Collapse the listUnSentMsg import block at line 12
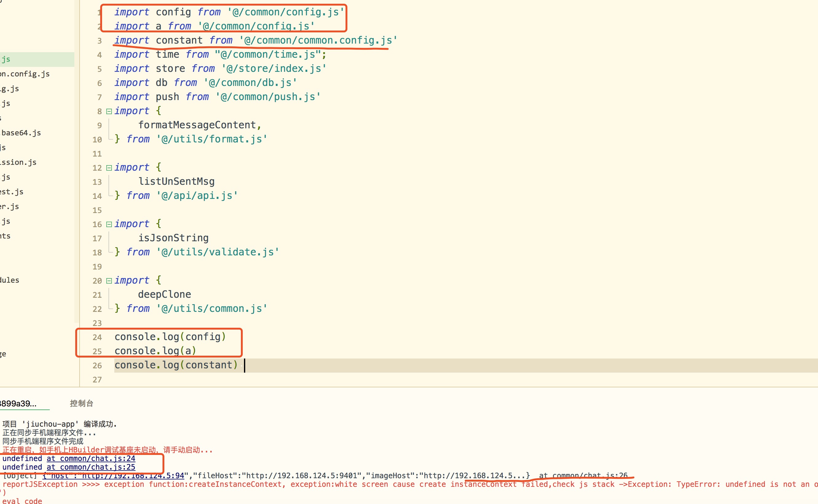This screenshot has width=818, height=504. tap(109, 168)
